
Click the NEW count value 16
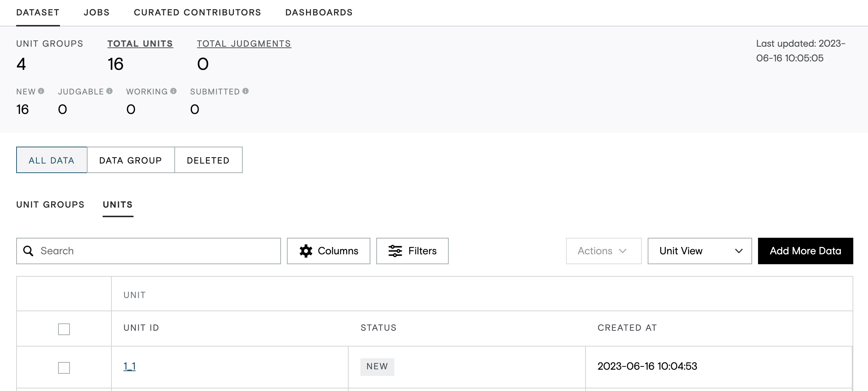pos(22,110)
